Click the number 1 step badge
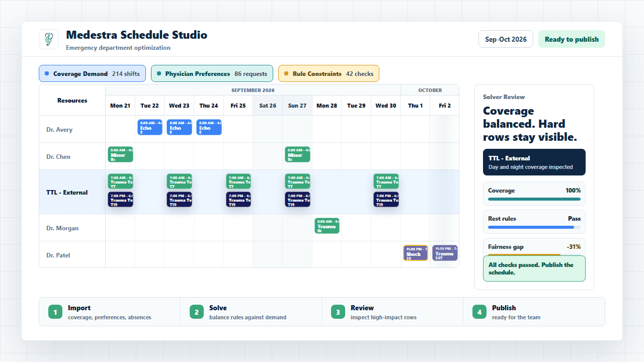644x362 pixels. (55, 312)
